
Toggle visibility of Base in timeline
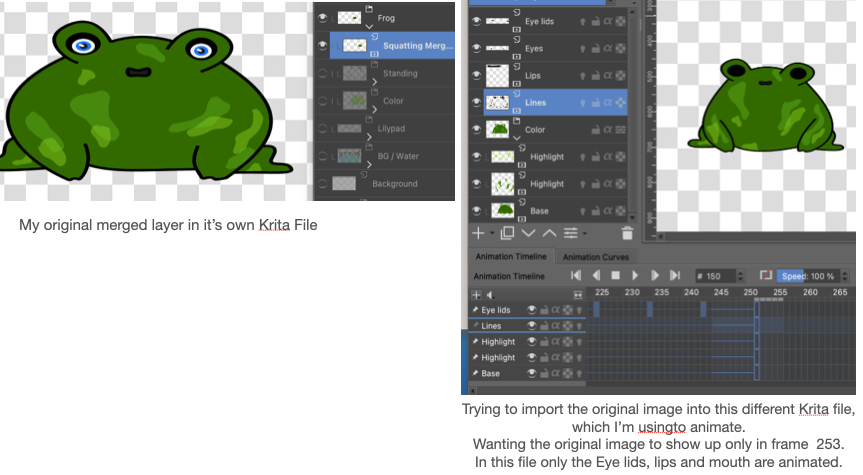point(533,373)
